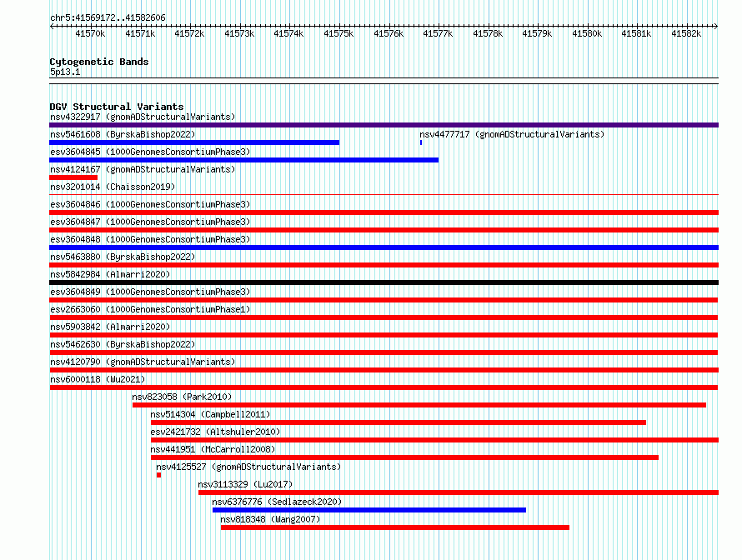Open nsv441951 (McCarroll2008) label
Image resolution: width=742 pixels, height=560 pixels.
[x=213, y=449]
